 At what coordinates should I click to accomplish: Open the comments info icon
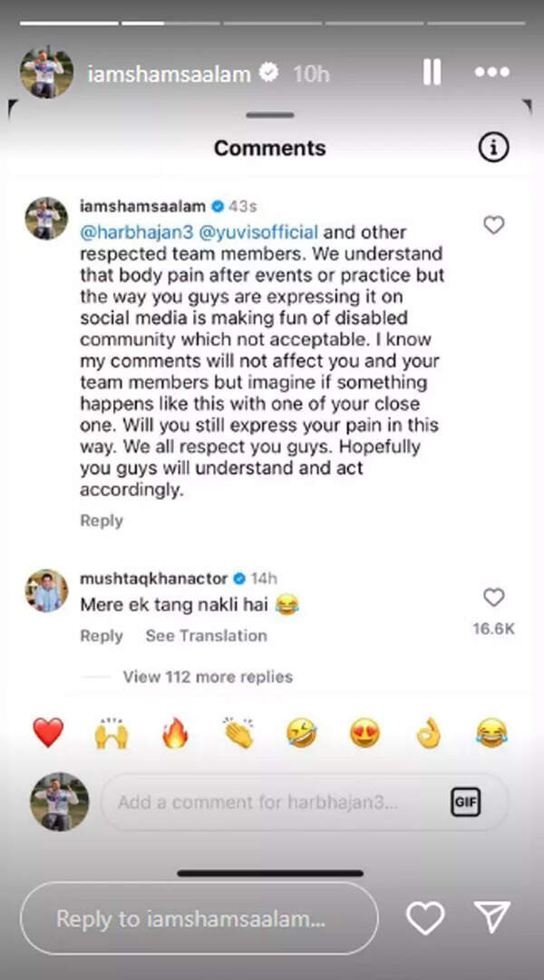tap(493, 148)
